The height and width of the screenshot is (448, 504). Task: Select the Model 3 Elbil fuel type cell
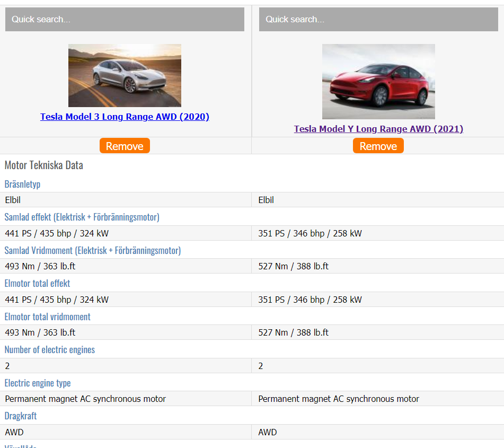tap(126, 200)
